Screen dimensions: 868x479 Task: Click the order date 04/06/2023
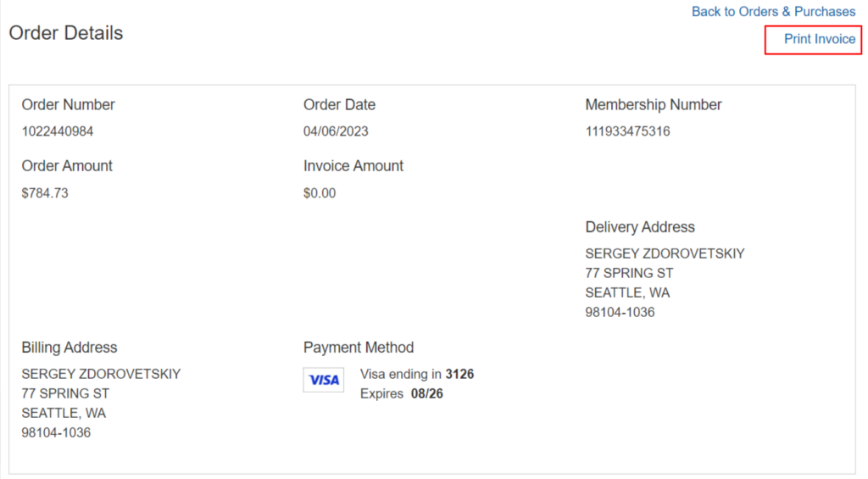point(336,131)
